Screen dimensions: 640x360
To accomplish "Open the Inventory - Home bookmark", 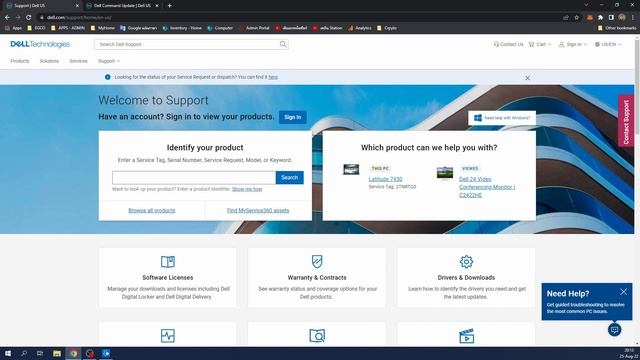I will 182,28.
